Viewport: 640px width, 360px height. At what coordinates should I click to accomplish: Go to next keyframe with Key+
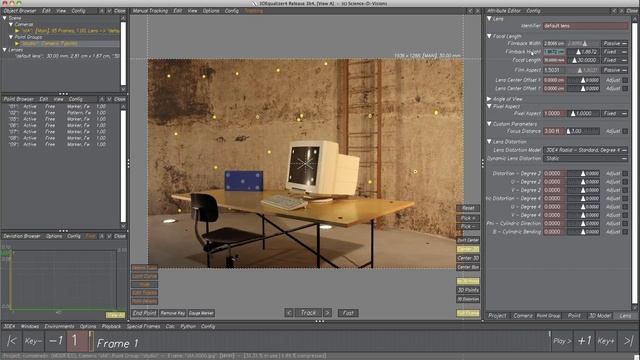pos(606,341)
